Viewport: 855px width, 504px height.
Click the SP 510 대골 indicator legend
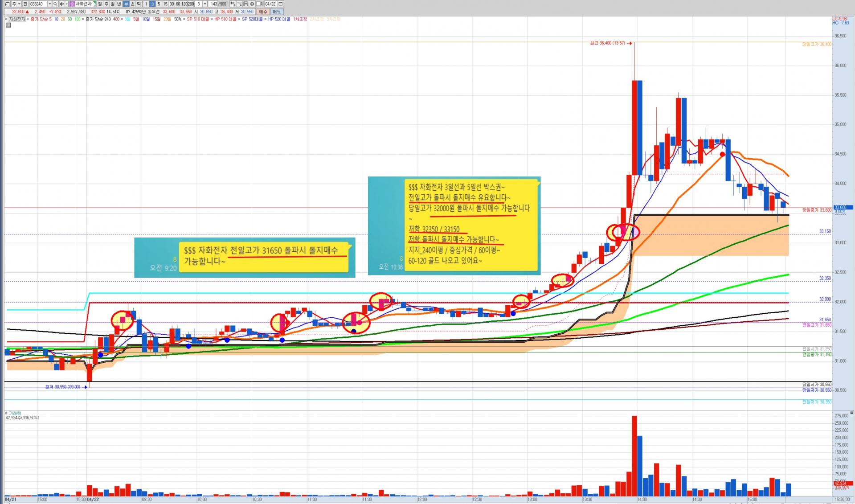tap(198, 19)
